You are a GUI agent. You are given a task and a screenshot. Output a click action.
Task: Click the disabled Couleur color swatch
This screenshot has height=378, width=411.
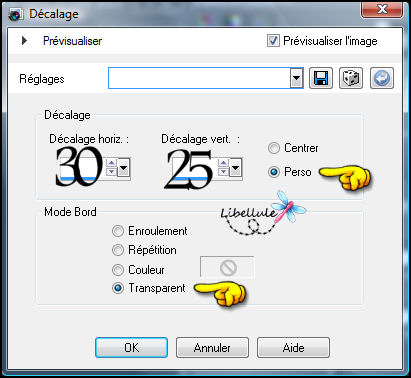(227, 267)
